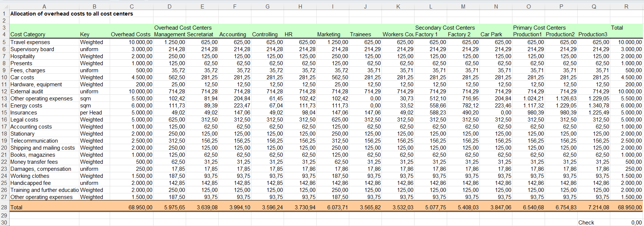Select the 'Insurances' row label
This screenshot has height=226, width=644.
pos(24,113)
